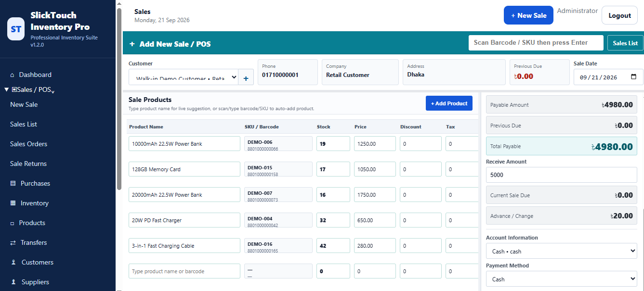644x291 pixels.
Task: Click the Product Name column header
Action: click(146, 127)
